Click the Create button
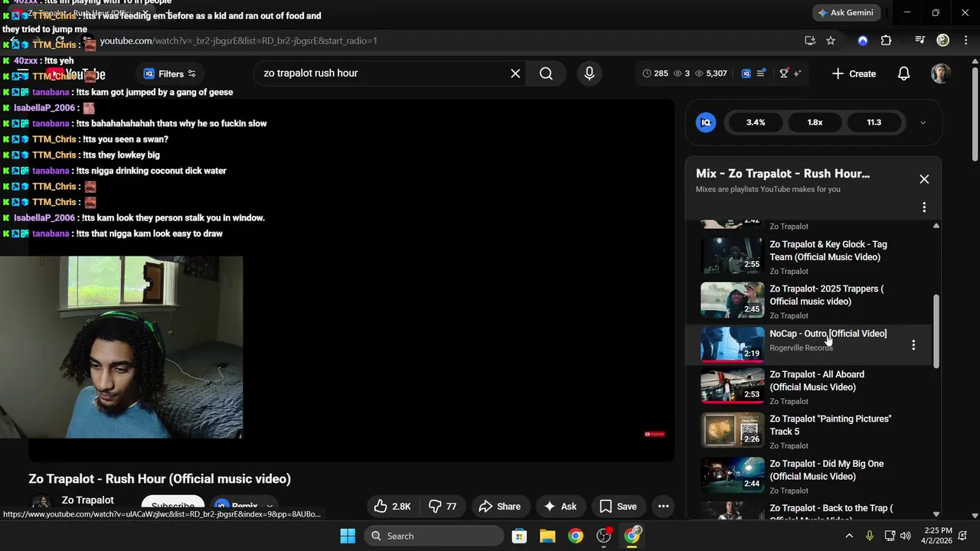 [x=854, y=73]
